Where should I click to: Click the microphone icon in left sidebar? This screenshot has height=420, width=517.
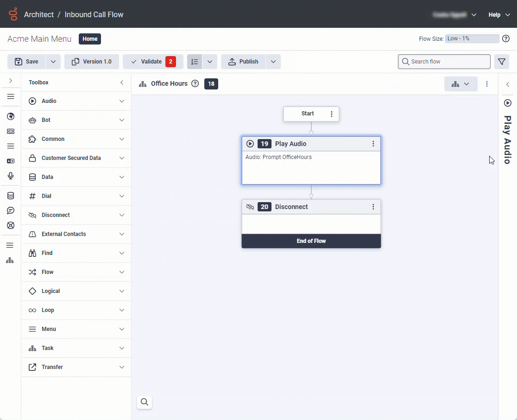[x=11, y=176]
